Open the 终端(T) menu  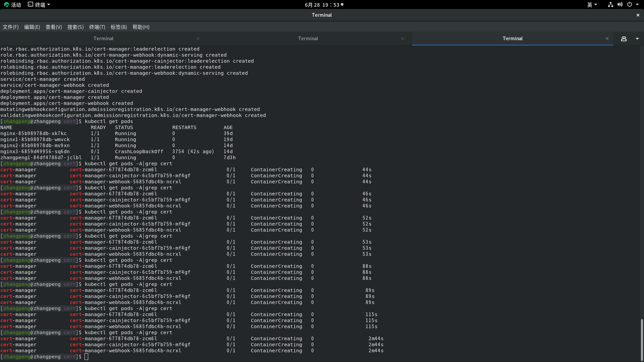click(97, 27)
